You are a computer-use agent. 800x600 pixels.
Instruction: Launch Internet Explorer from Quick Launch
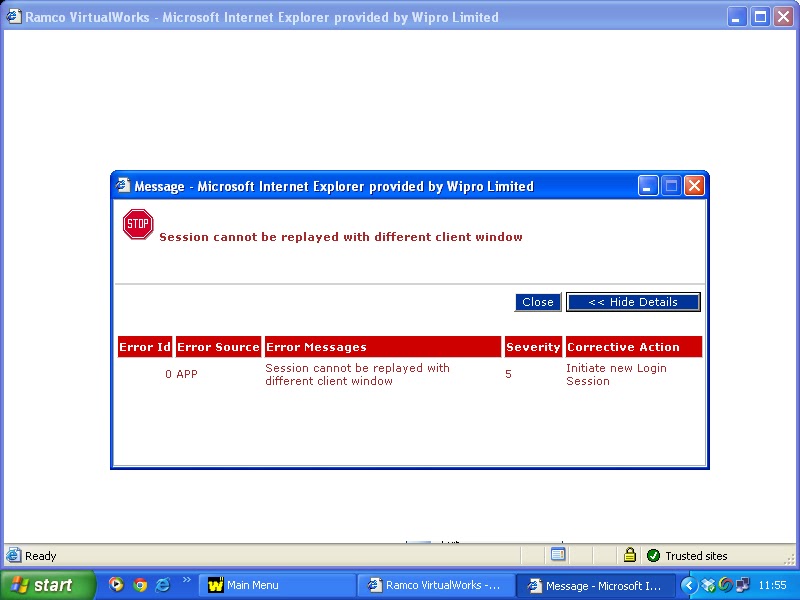tap(163, 585)
